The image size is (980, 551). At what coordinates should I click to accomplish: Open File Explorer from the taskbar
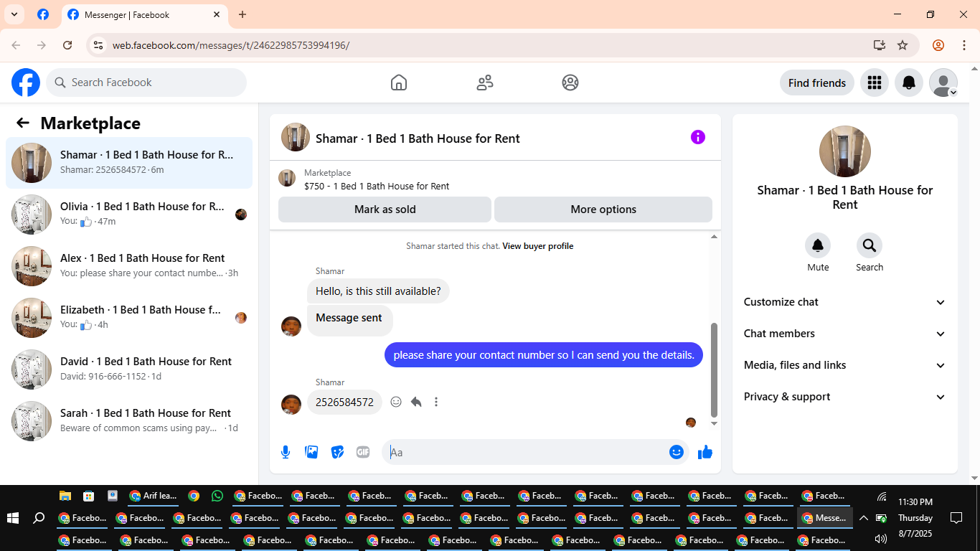(65, 496)
